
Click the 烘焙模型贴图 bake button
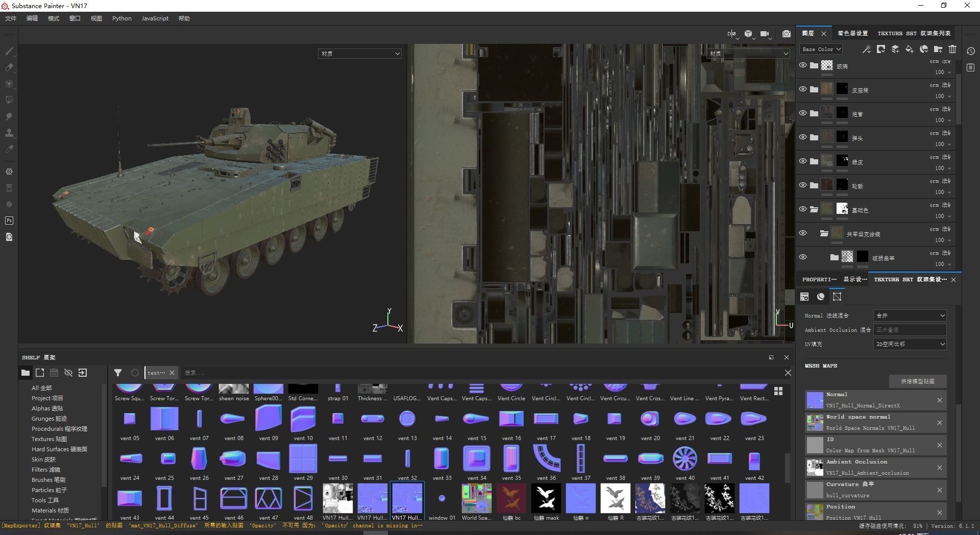[x=918, y=381]
